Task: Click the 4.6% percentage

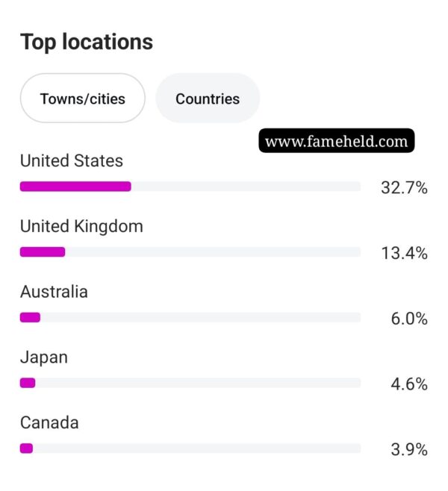Action: click(x=409, y=384)
